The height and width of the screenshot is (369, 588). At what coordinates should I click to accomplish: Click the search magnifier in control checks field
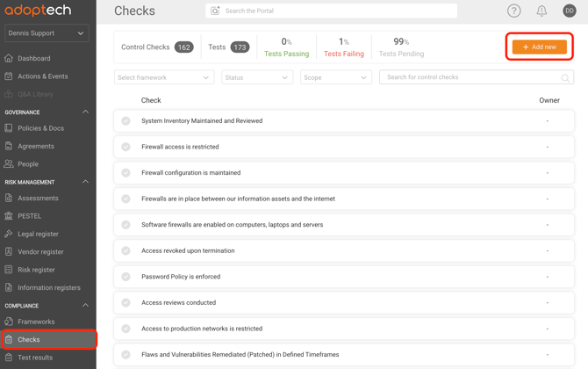pyautogui.click(x=565, y=78)
